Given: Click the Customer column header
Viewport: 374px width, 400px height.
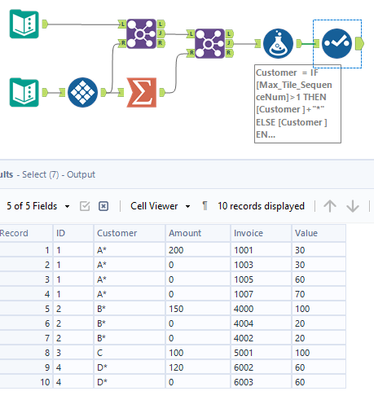Looking at the screenshot, I should pyautogui.click(x=129, y=233).
